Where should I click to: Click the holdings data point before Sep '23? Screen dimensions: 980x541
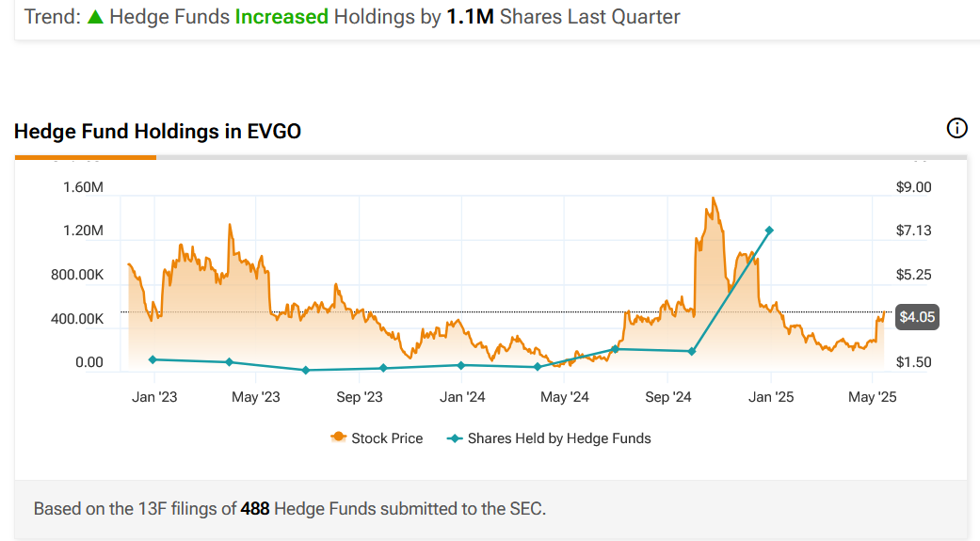point(306,371)
